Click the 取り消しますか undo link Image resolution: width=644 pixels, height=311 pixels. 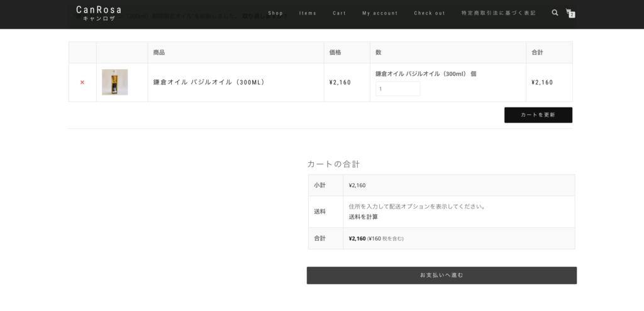[265, 16]
